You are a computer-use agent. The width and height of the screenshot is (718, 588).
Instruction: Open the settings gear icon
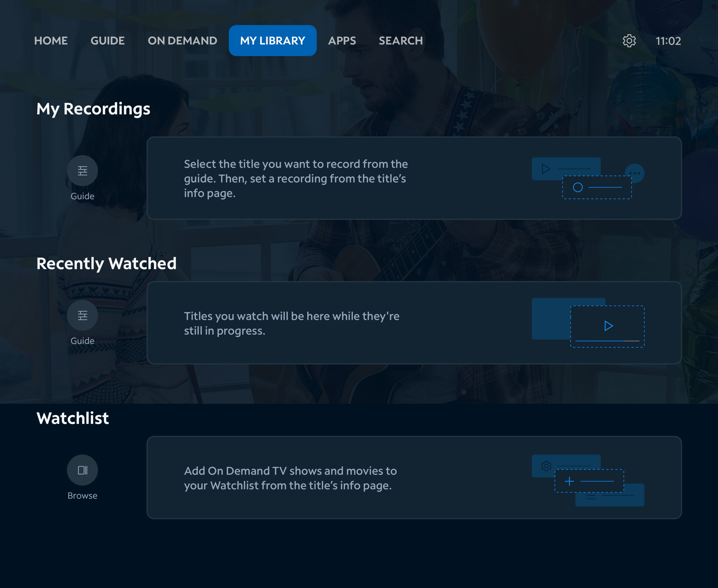(x=629, y=41)
